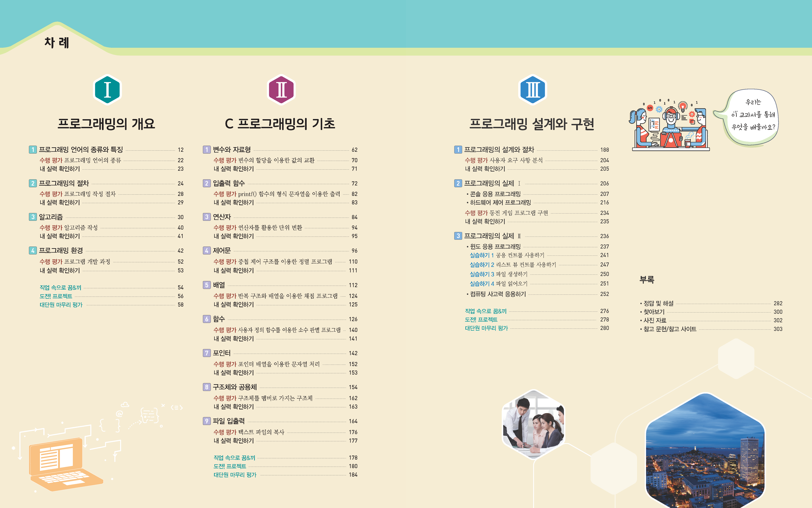
Task: Click number badge 3 beside '알고리즘'
Action: 33,217
